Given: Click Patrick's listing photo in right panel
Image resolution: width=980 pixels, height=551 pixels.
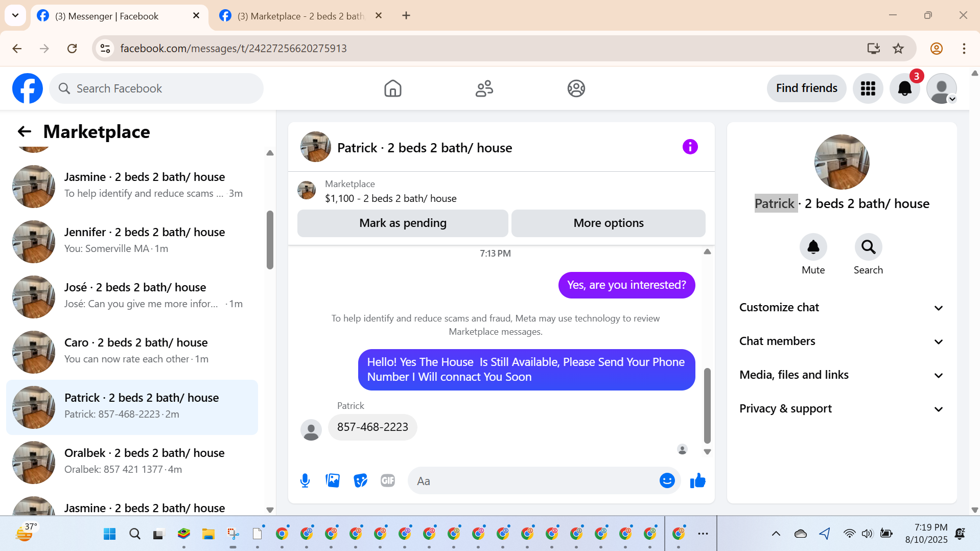Looking at the screenshot, I should coord(842,162).
